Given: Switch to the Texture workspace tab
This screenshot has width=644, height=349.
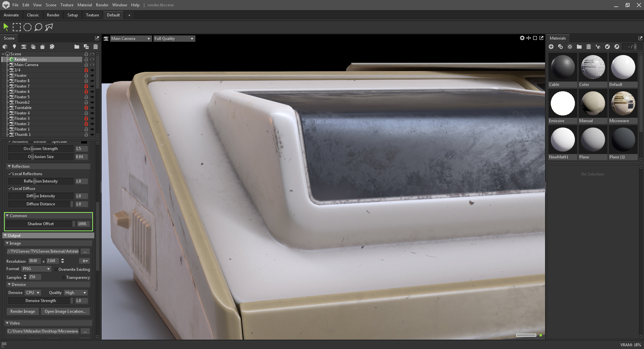Looking at the screenshot, I should coord(92,15).
